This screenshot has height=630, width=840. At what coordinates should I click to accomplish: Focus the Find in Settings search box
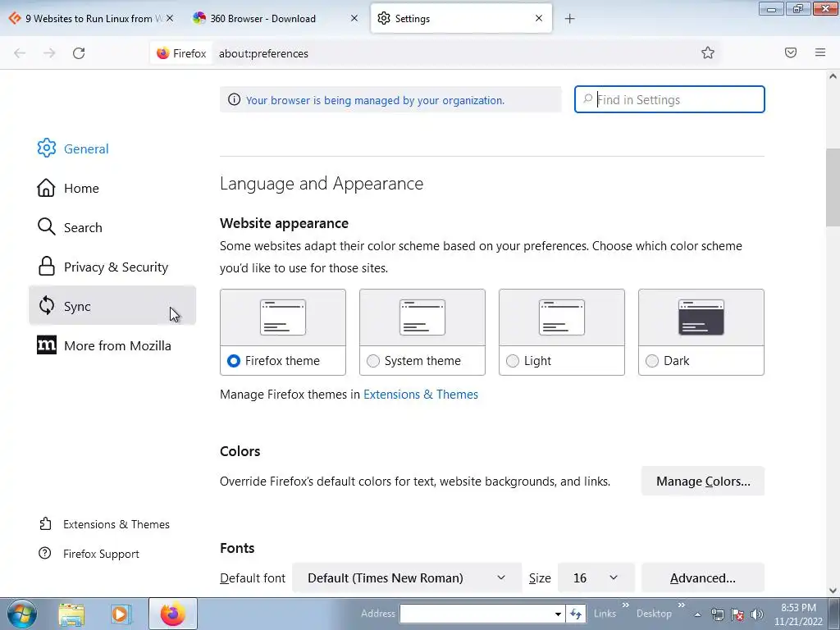pyautogui.click(x=669, y=99)
